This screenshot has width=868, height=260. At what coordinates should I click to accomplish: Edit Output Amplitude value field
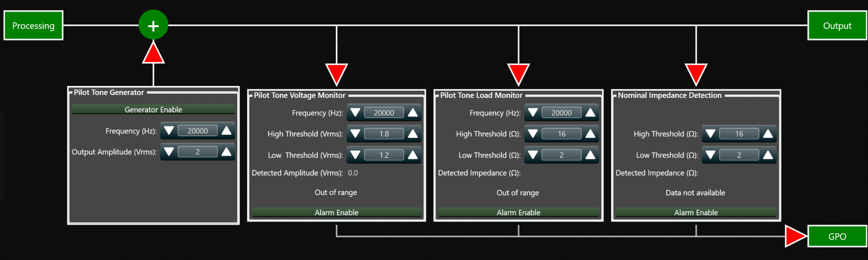[x=198, y=152]
